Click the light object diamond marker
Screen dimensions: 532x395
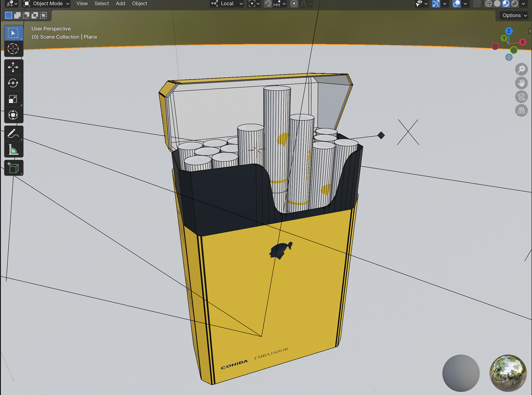[x=381, y=135]
